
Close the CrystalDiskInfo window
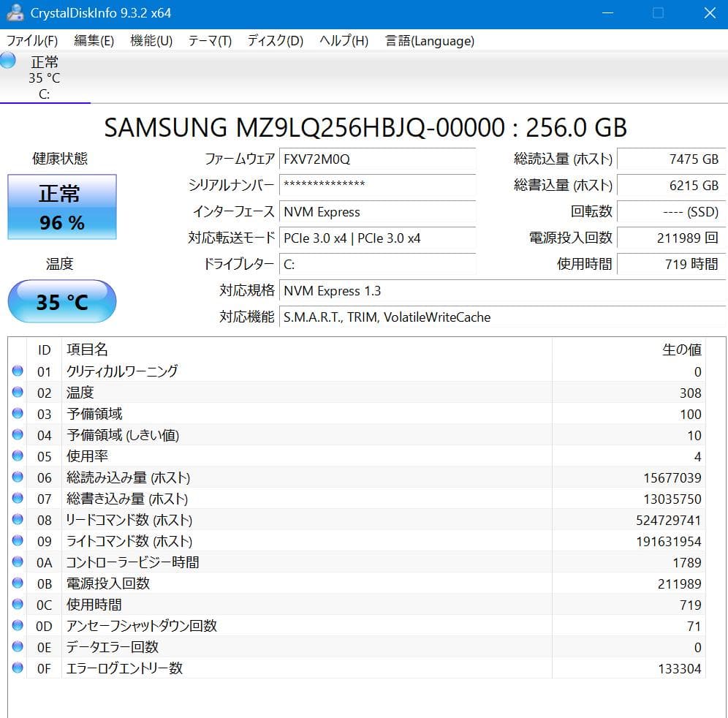pyautogui.click(x=710, y=13)
